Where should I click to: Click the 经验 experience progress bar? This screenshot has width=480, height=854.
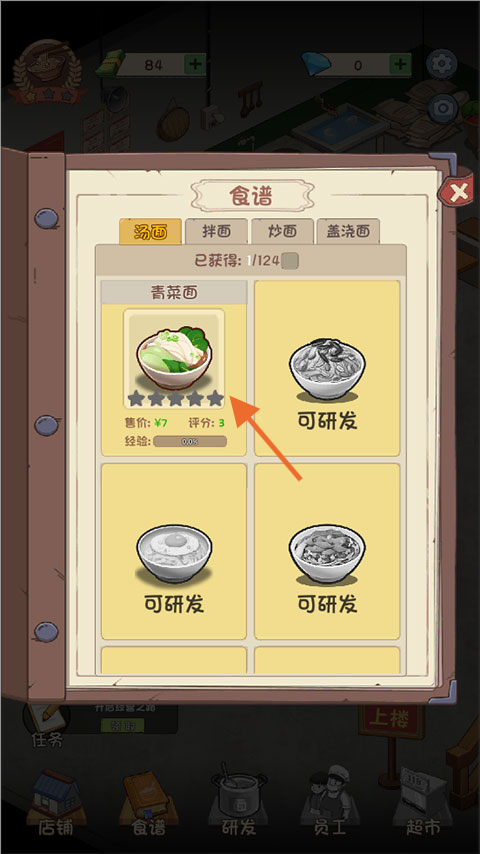(x=190, y=442)
